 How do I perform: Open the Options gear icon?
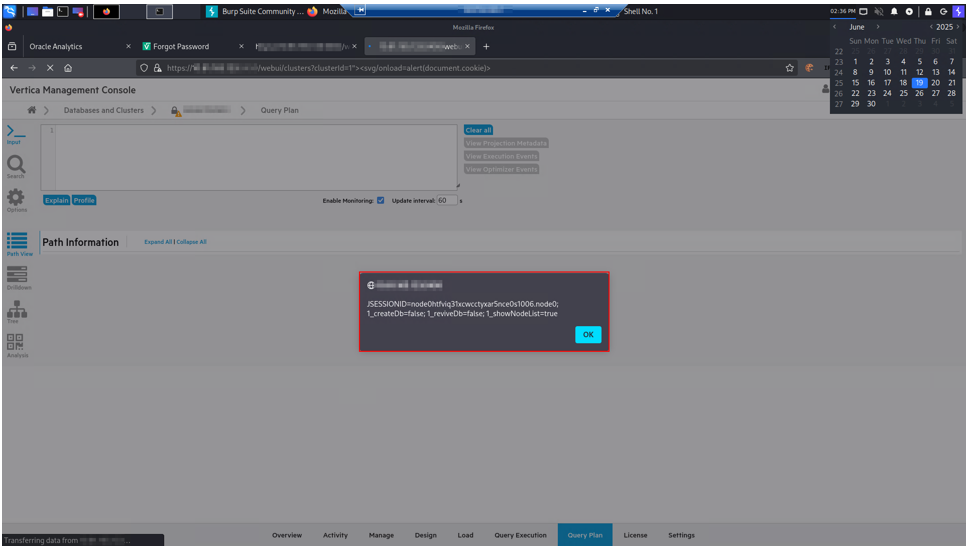pos(16,199)
